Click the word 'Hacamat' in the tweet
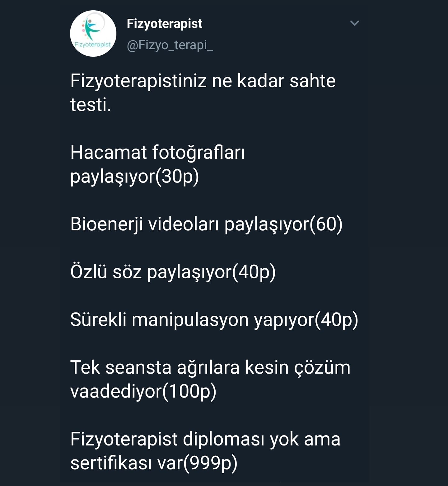Viewport: 448px width, 486px height. point(109,153)
